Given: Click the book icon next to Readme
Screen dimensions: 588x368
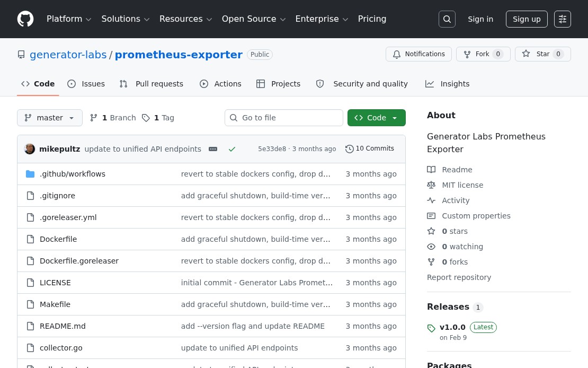Looking at the screenshot, I should point(431,170).
